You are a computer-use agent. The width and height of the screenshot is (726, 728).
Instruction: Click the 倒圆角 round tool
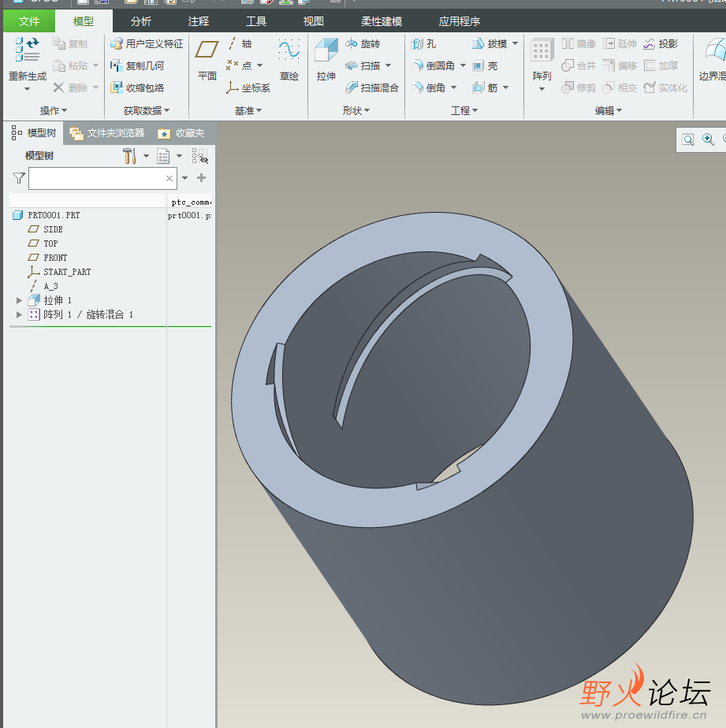(434, 65)
